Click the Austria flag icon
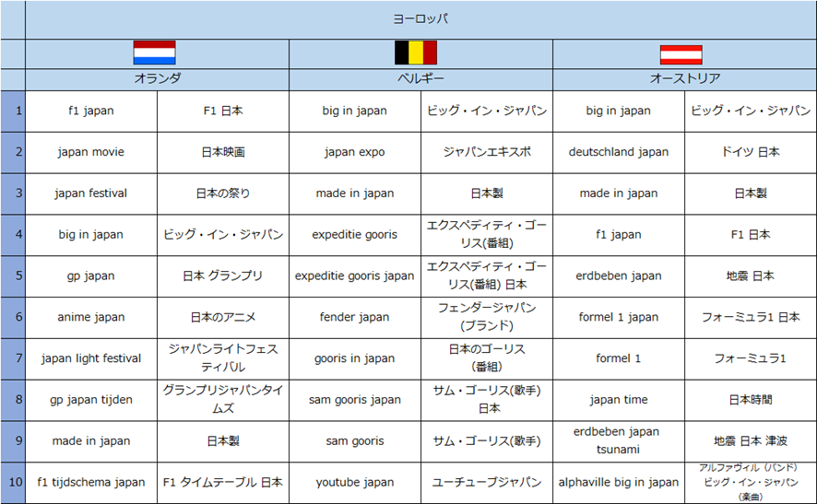The height and width of the screenshot is (504, 817). tap(681, 54)
